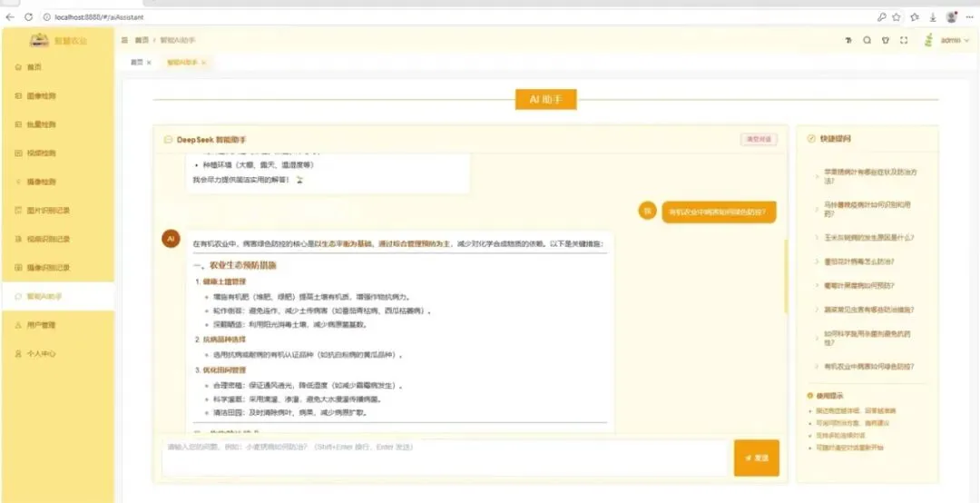Click the 智慧农业 logo at the sidebar top

(58, 41)
